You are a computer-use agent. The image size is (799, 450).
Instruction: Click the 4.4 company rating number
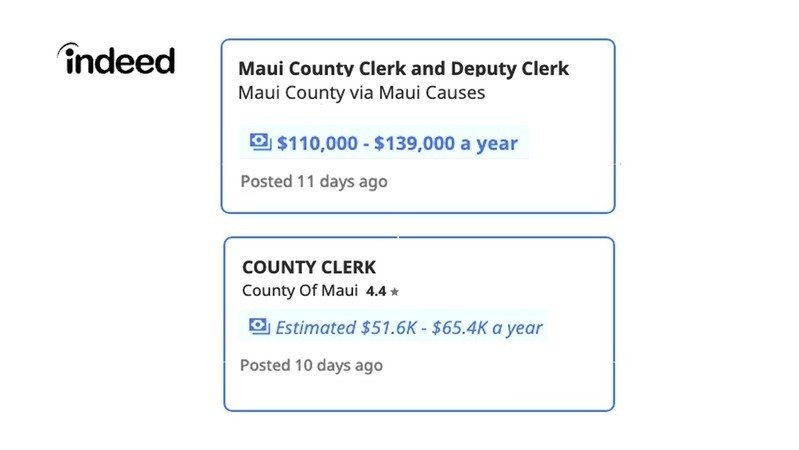pyautogui.click(x=376, y=292)
